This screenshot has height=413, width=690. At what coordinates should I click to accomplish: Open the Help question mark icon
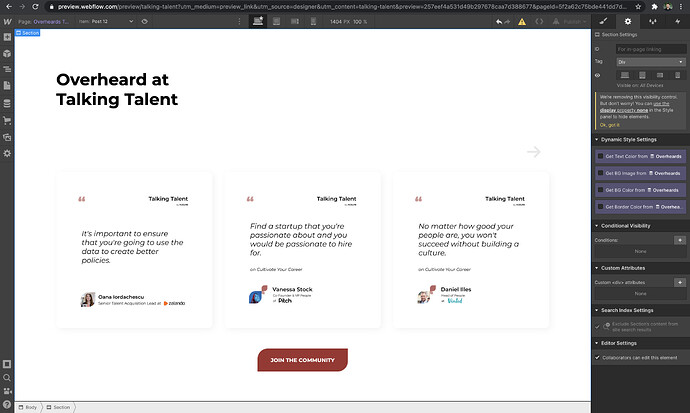(x=7, y=405)
